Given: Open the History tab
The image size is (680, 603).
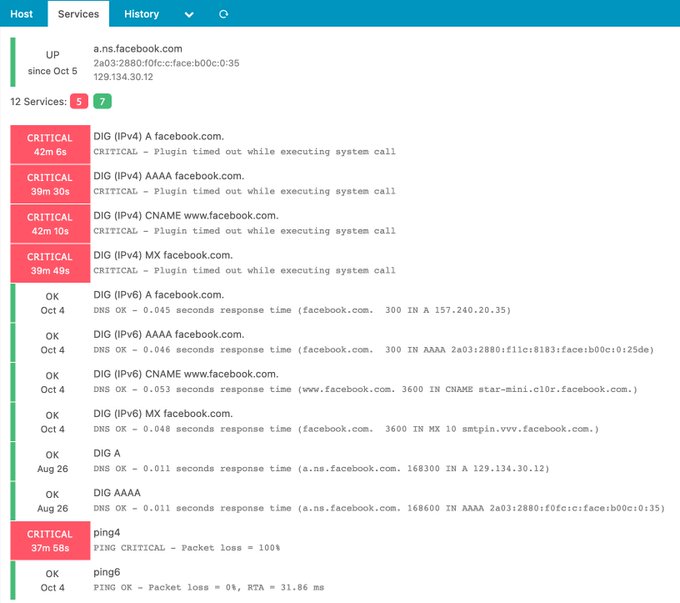Looking at the screenshot, I should click(141, 14).
